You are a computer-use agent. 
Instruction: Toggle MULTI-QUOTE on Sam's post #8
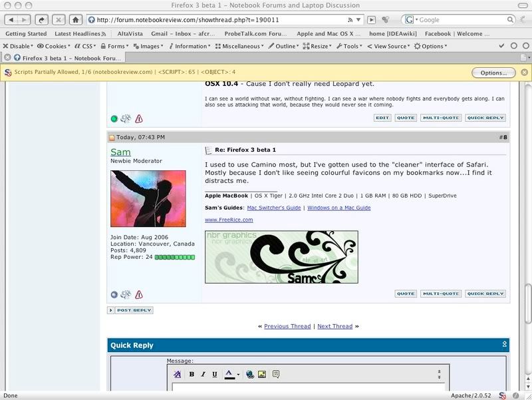tap(441, 294)
